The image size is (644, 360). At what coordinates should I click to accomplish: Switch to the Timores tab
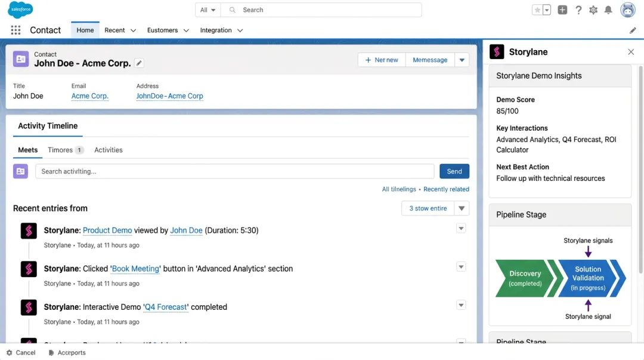[65, 150]
